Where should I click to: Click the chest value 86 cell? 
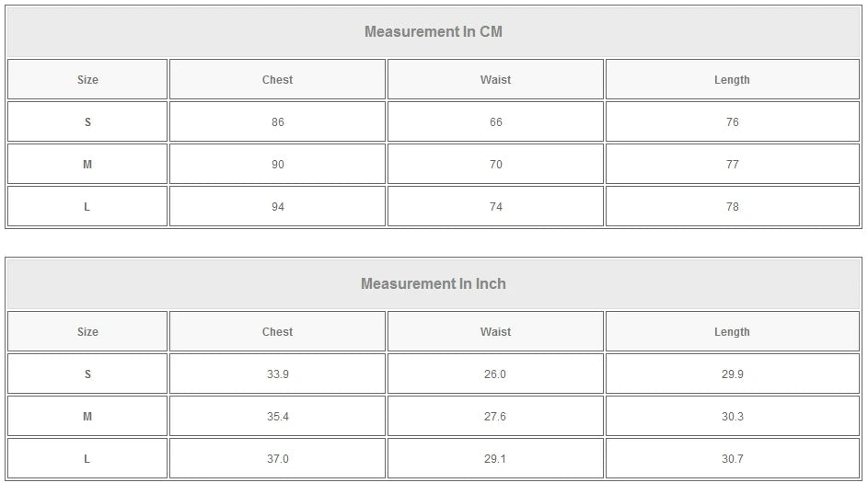pos(277,122)
